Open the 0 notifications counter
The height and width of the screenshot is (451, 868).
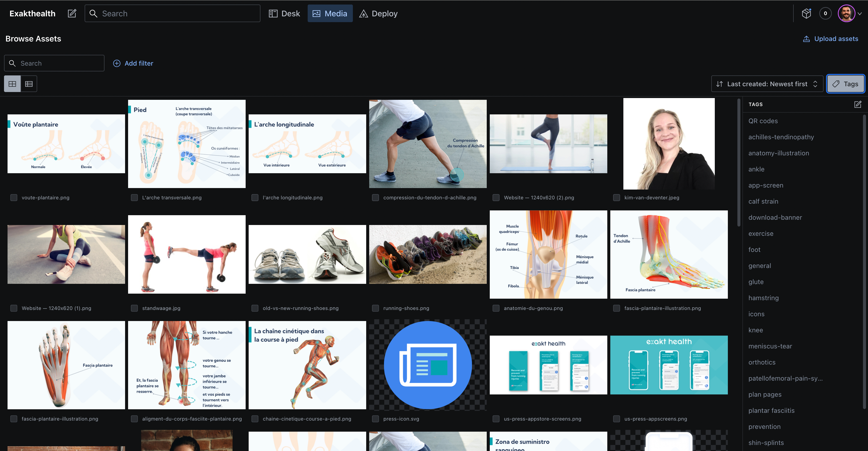pyautogui.click(x=825, y=14)
